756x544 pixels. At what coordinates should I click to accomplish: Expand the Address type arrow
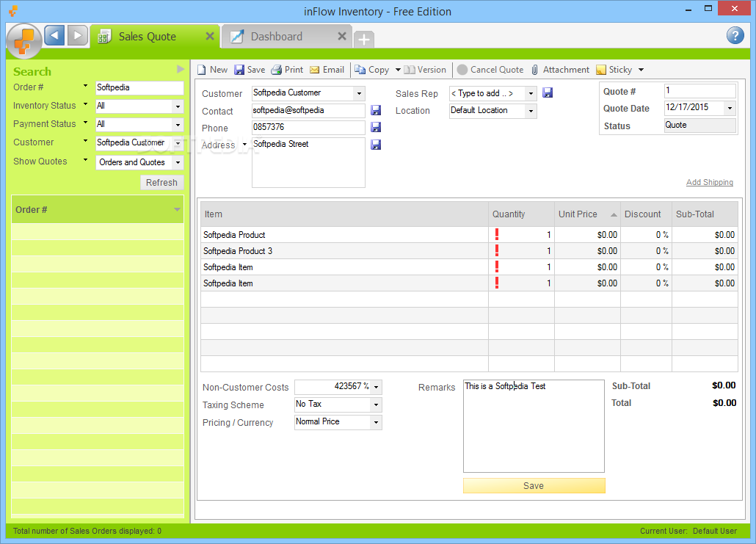[x=244, y=145]
